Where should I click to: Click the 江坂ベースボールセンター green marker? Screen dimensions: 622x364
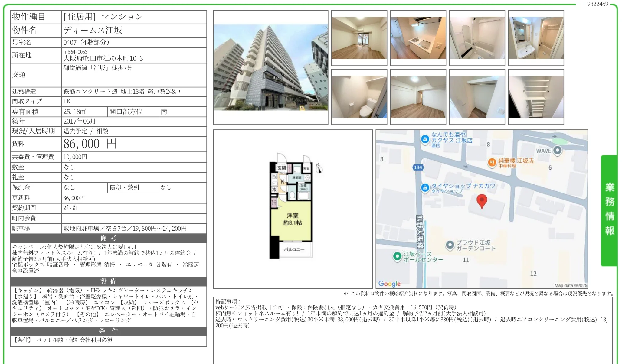[397, 256]
